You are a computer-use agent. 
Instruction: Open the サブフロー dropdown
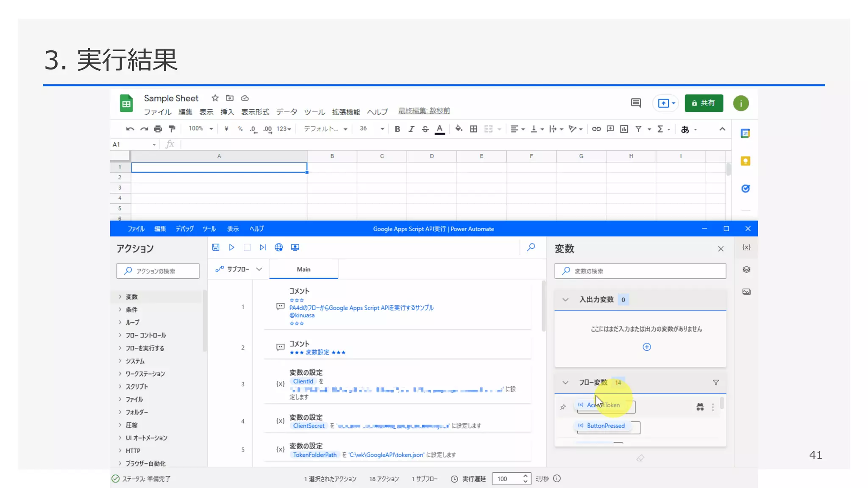[x=239, y=269]
